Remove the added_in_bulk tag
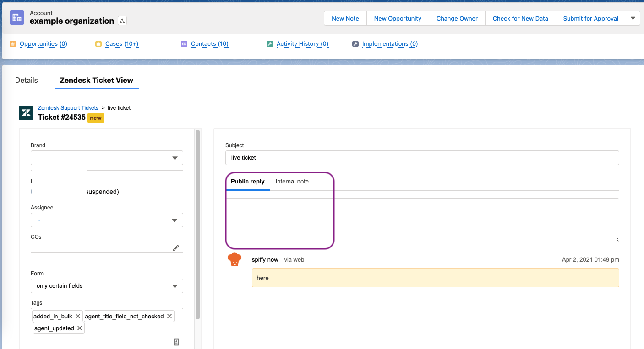 tap(78, 316)
